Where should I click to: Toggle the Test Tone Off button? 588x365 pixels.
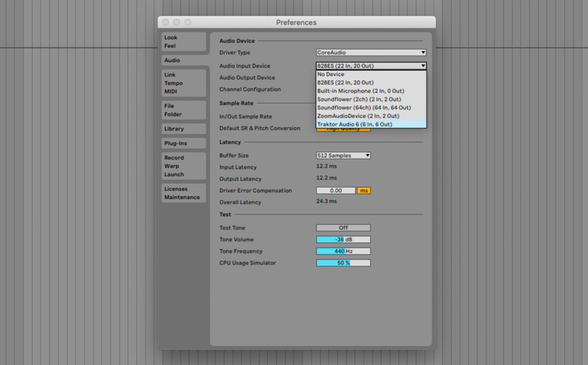coord(343,228)
